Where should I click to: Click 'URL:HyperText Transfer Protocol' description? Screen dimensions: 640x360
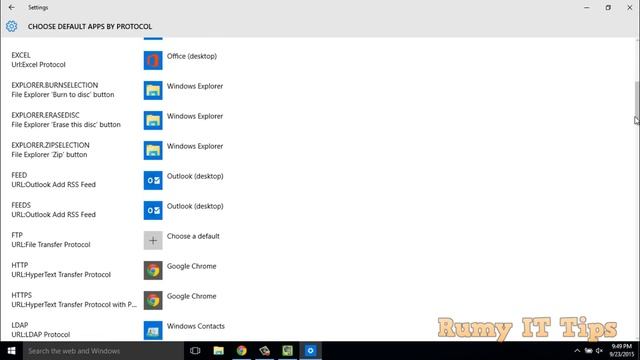click(61, 275)
